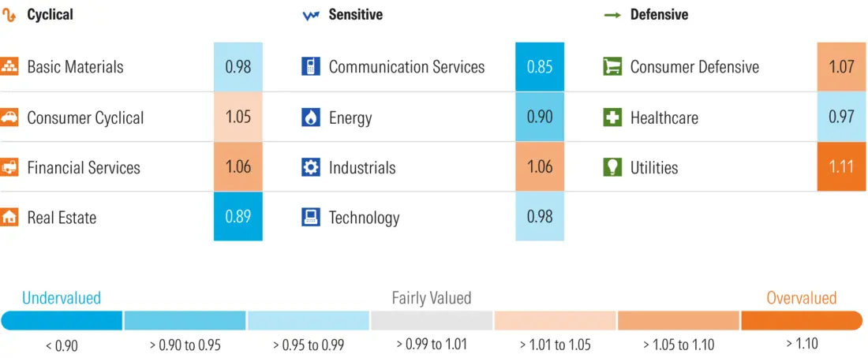Click the Overvalued legend label
The height and width of the screenshot is (358, 868).
click(x=801, y=298)
